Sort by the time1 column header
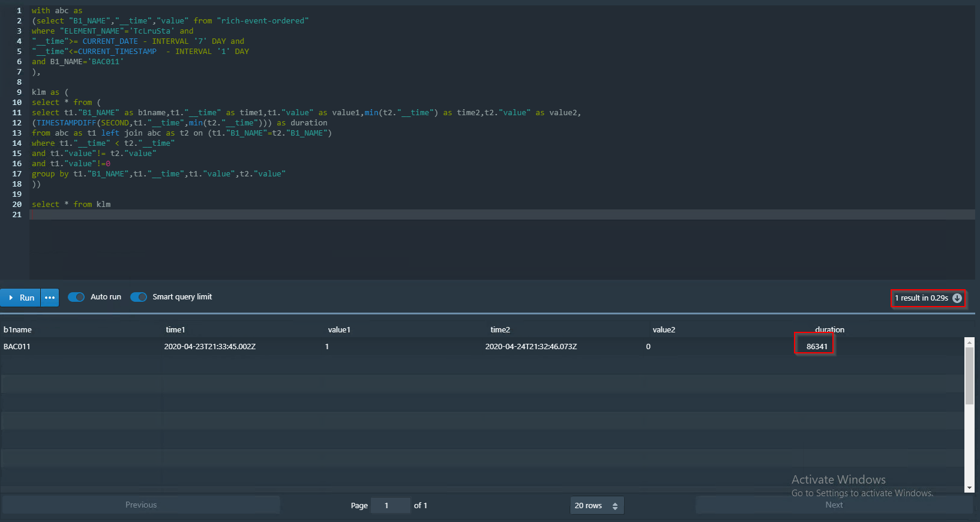The height and width of the screenshot is (522, 980). tap(175, 329)
